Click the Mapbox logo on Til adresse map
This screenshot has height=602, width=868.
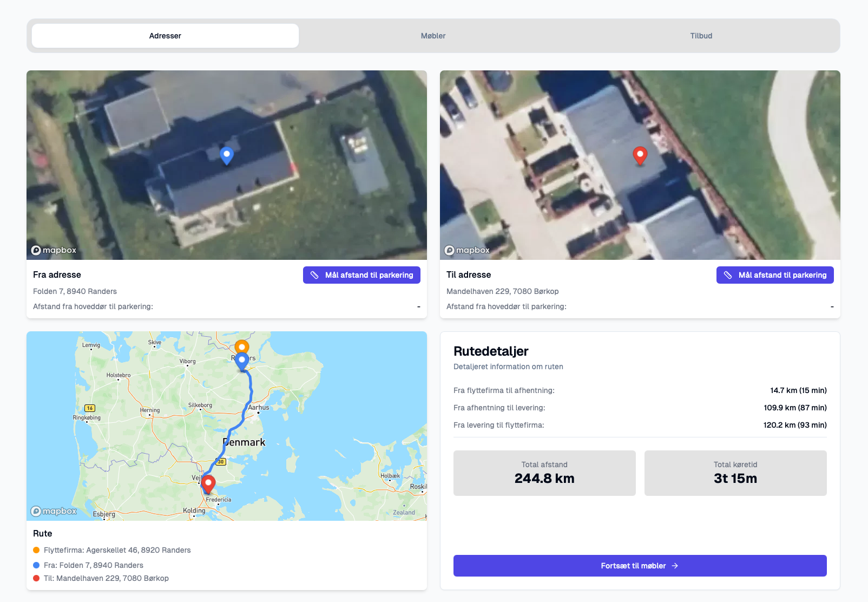468,250
